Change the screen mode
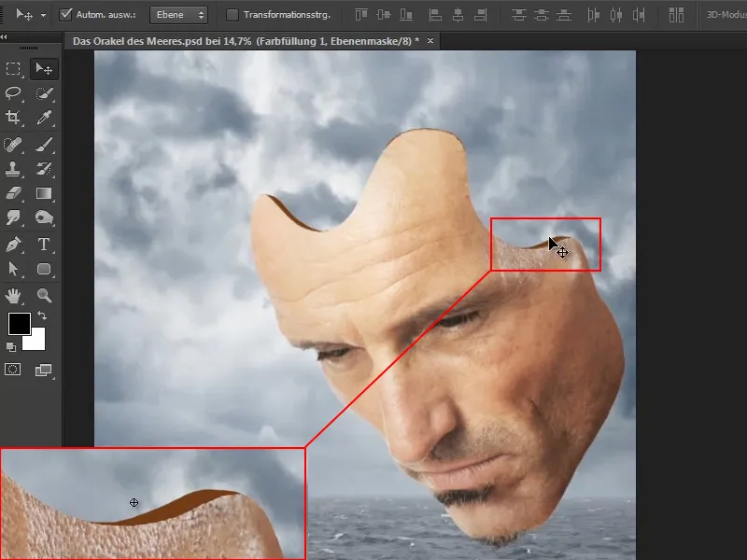The width and height of the screenshot is (747, 560). point(43,370)
